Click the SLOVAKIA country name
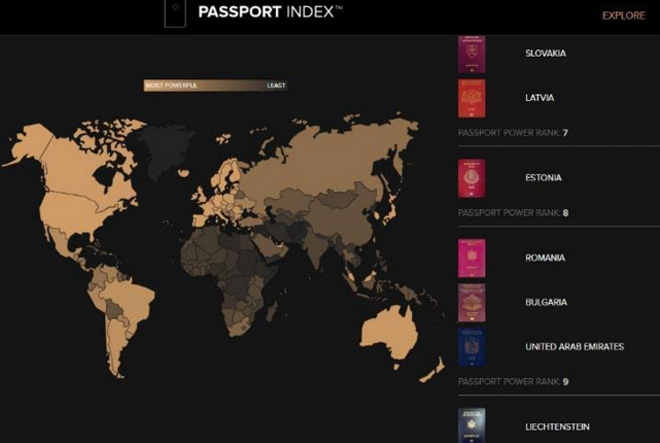The height and width of the screenshot is (443, 660). (x=546, y=53)
